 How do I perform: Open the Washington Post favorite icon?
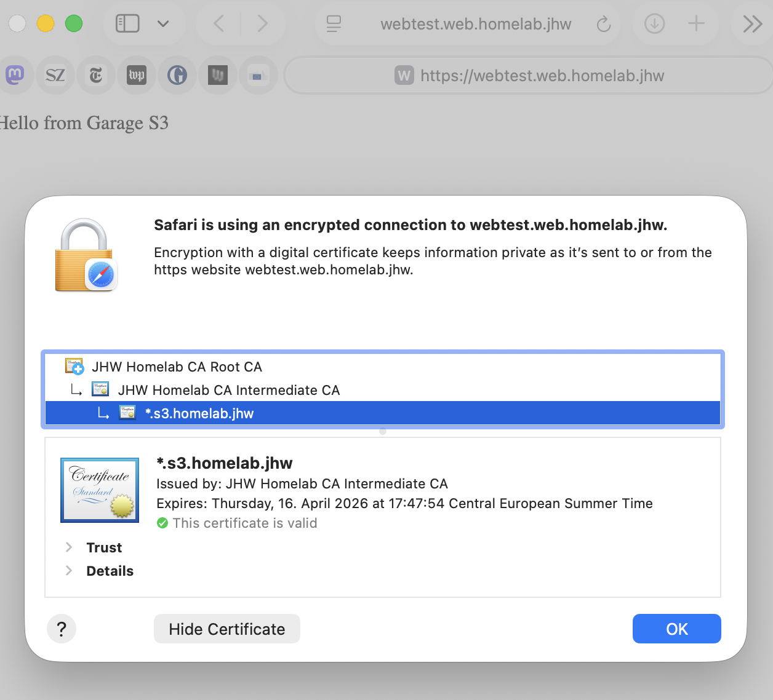pyautogui.click(x=137, y=75)
